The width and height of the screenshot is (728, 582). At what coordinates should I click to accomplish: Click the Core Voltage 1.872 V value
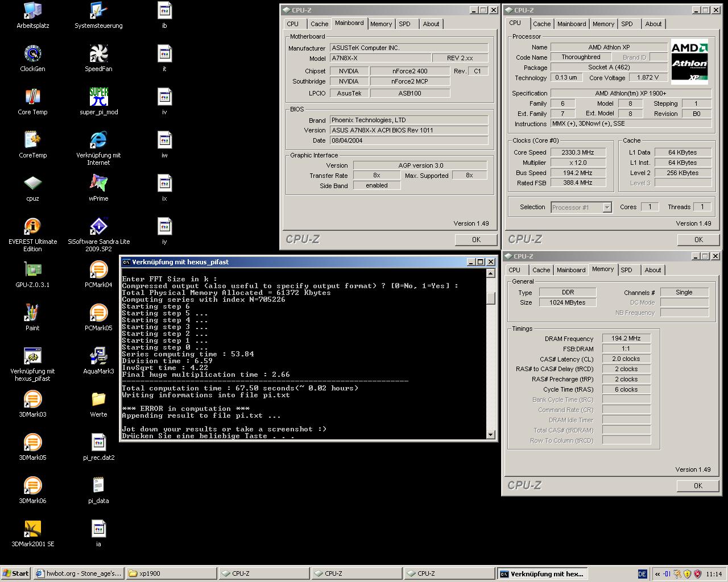point(648,77)
